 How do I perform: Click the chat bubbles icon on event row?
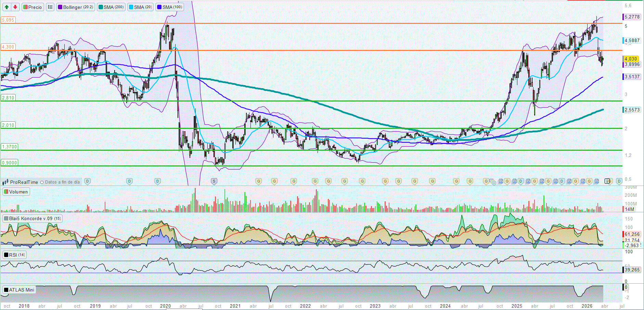click(492, 181)
